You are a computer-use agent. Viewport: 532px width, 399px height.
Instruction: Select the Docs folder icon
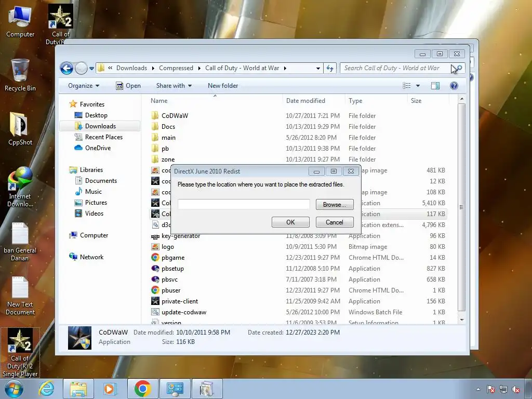(x=155, y=127)
